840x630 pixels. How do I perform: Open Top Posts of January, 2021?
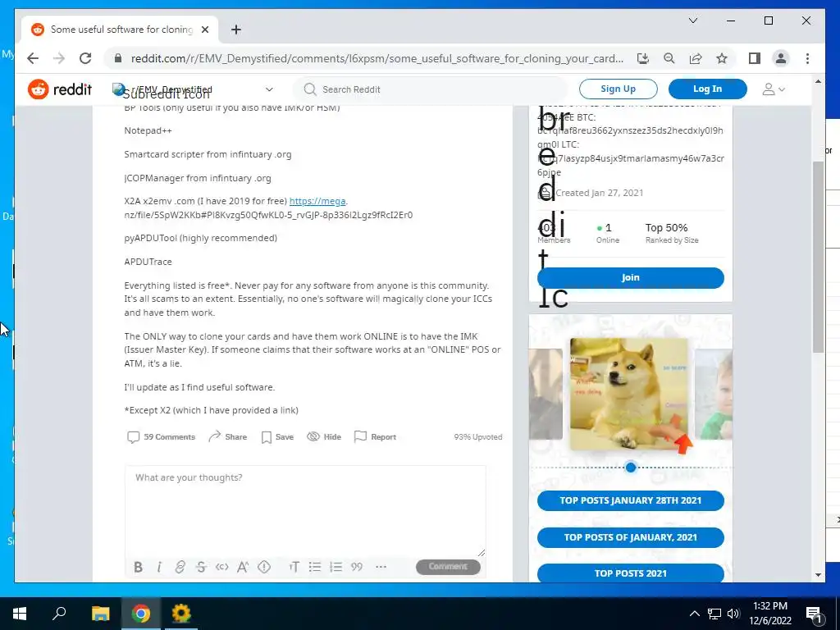[x=631, y=537]
